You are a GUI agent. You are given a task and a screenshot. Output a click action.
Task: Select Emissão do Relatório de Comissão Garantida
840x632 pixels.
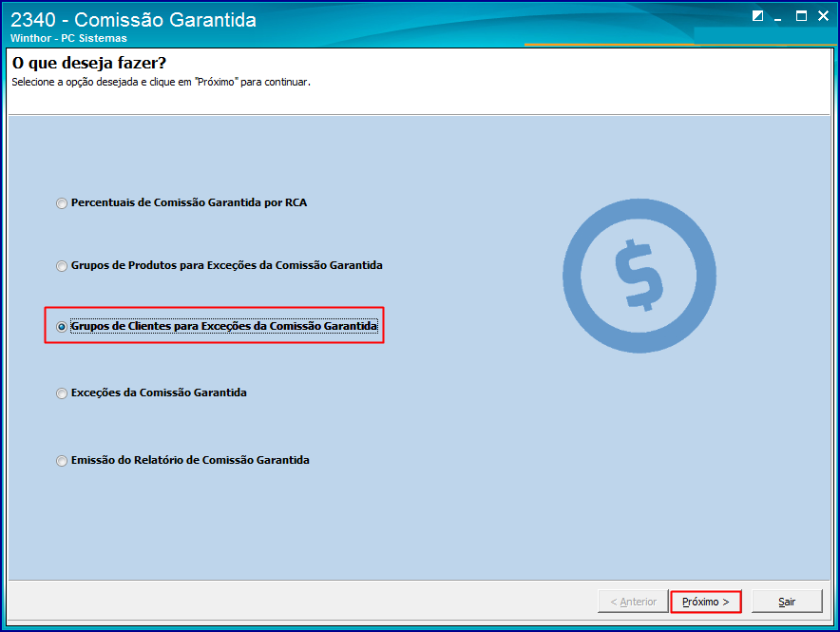pos(182,461)
